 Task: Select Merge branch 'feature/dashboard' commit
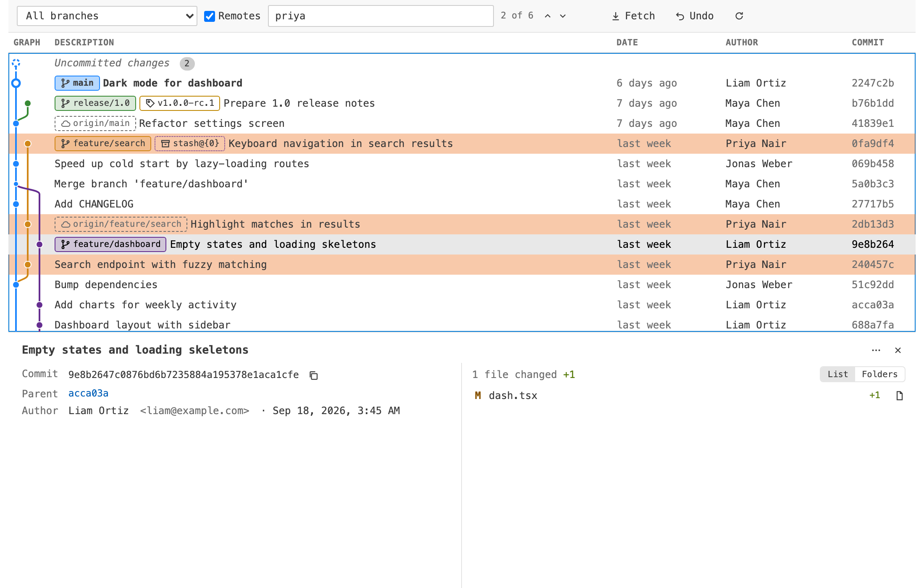pos(462,184)
